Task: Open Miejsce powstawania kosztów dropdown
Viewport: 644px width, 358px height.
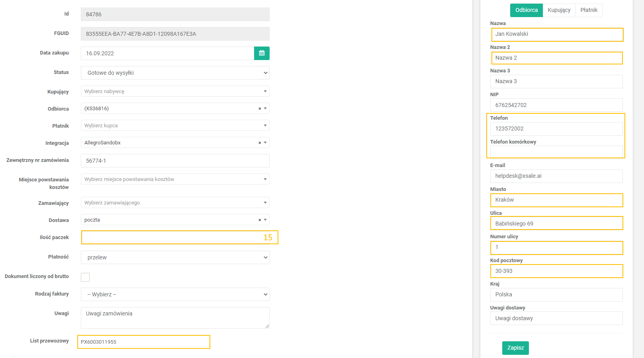Action: click(x=175, y=179)
